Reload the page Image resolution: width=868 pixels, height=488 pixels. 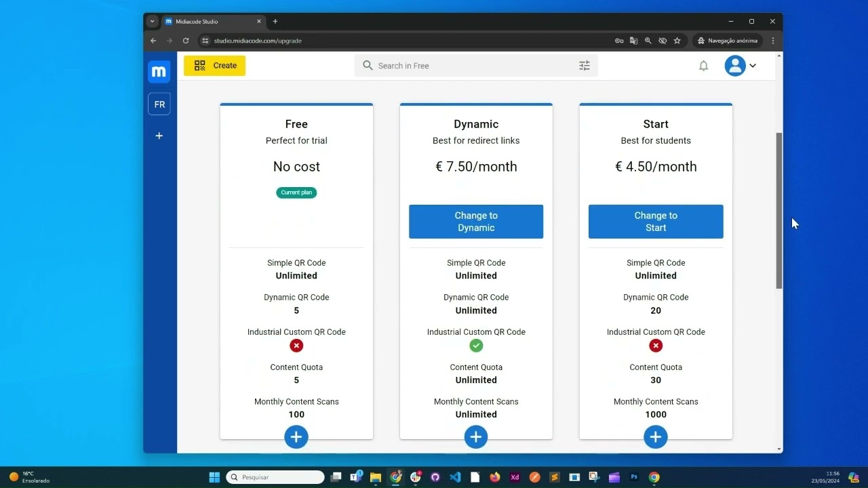(x=186, y=41)
